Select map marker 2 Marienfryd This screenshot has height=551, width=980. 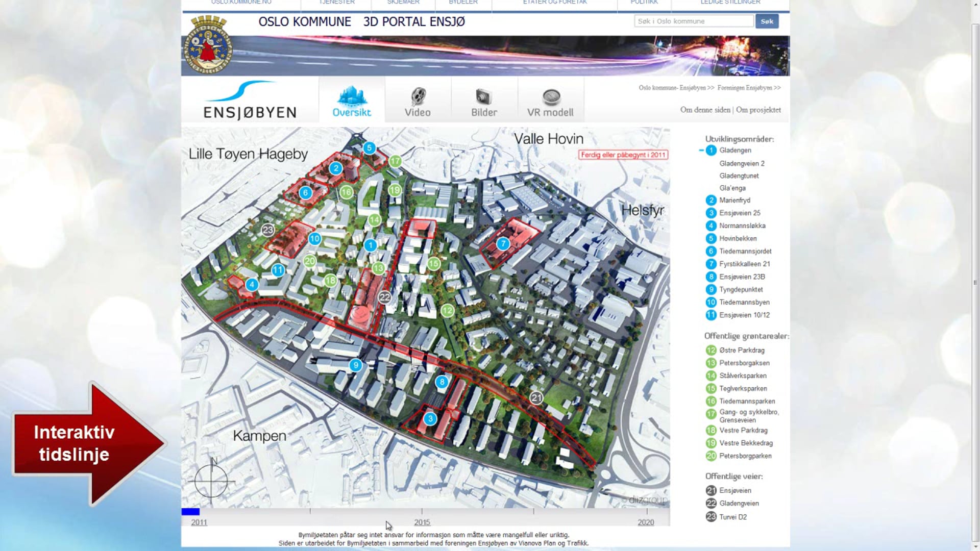(x=335, y=168)
